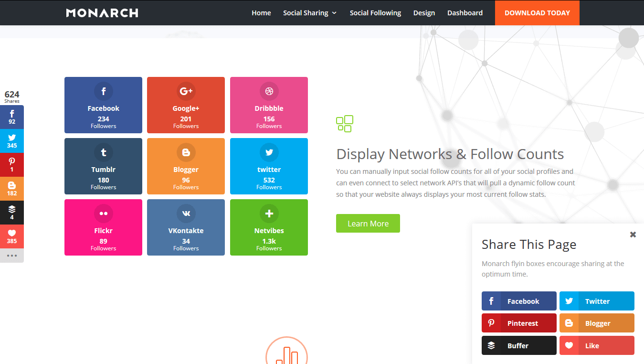Click the 'Flickr' label in follow grid
Image resolution: width=644 pixels, height=364 pixels.
[104, 231]
